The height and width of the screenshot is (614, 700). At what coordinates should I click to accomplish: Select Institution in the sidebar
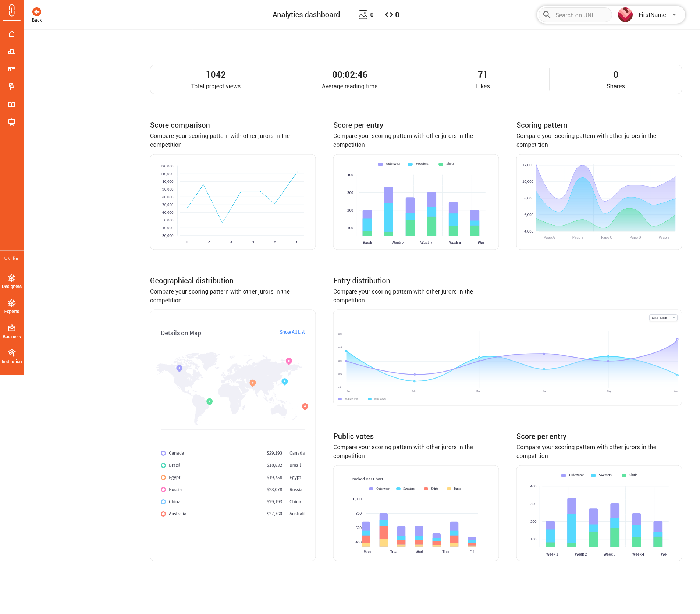click(12, 356)
